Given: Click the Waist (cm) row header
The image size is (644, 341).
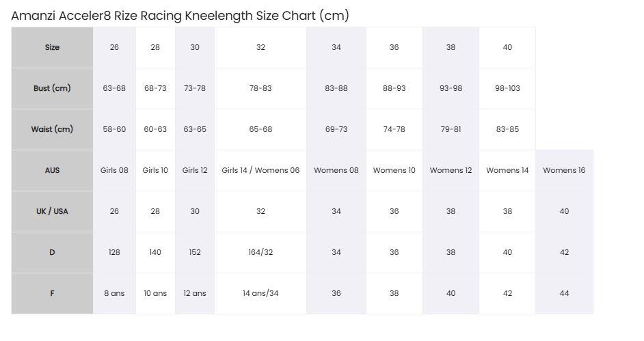Looking at the screenshot, I should click(52, 130).
